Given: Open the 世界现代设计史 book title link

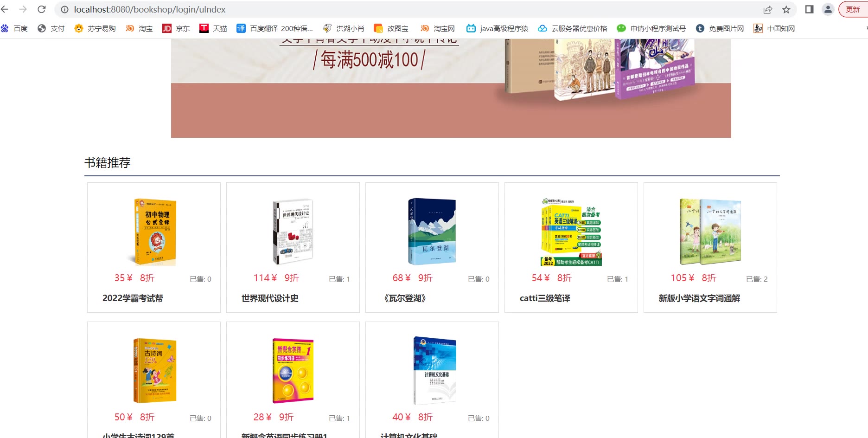Looking at the screenshot, I should click(270, 298).
